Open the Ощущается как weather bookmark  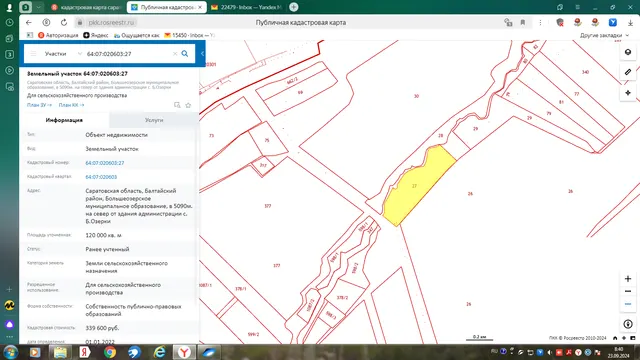137,36
